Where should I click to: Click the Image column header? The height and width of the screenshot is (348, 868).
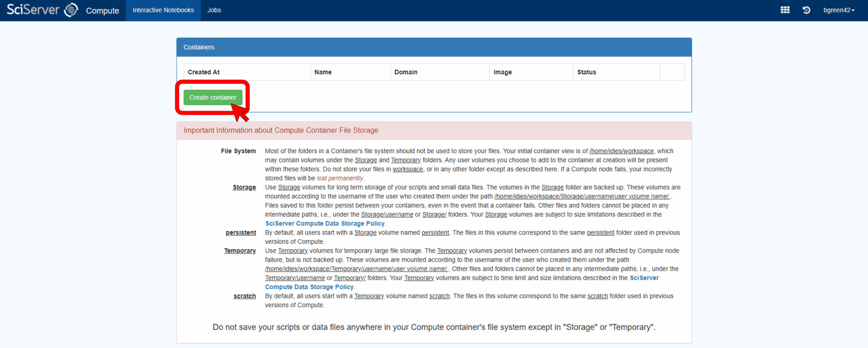click(502, 72)
